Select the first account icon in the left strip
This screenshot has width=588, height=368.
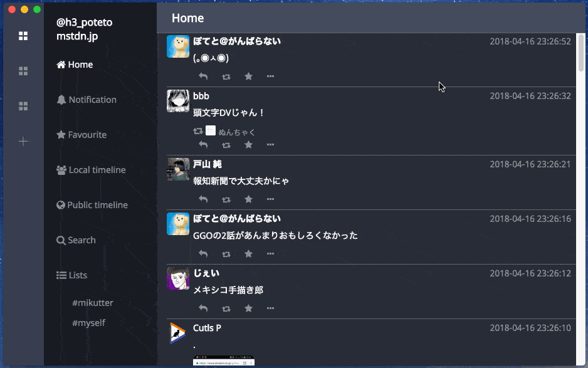[23, 36]
